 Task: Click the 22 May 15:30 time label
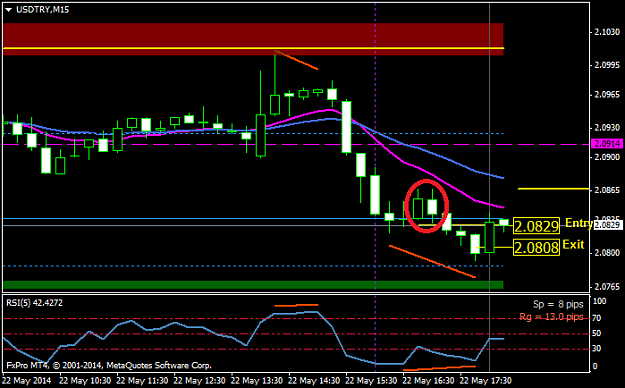click(371, 380)
